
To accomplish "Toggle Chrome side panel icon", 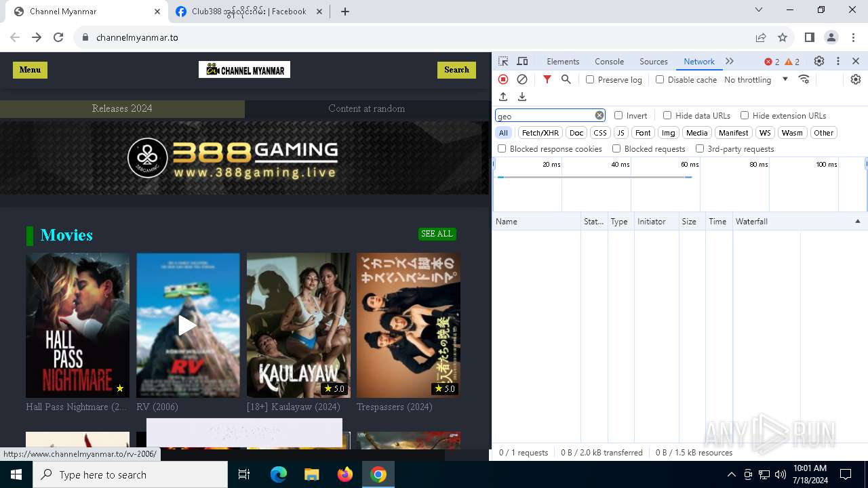I will pyautogui.click(x=810, y=37).
